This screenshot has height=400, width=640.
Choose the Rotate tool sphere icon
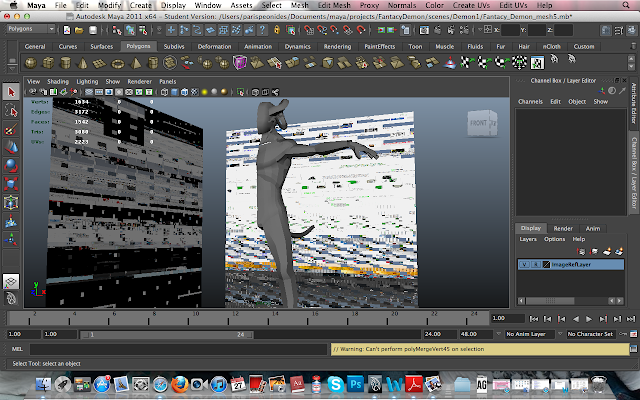coord(11,165)
